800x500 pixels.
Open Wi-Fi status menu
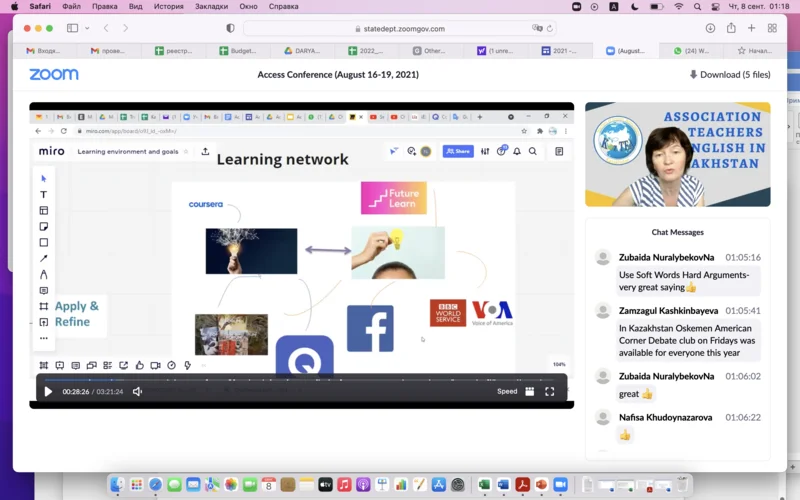click(x=679, y=7)
